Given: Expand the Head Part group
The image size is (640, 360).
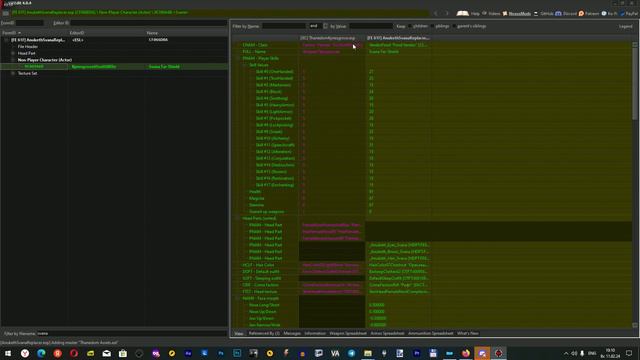Looking at the screenshot, I should coord(13,53).
